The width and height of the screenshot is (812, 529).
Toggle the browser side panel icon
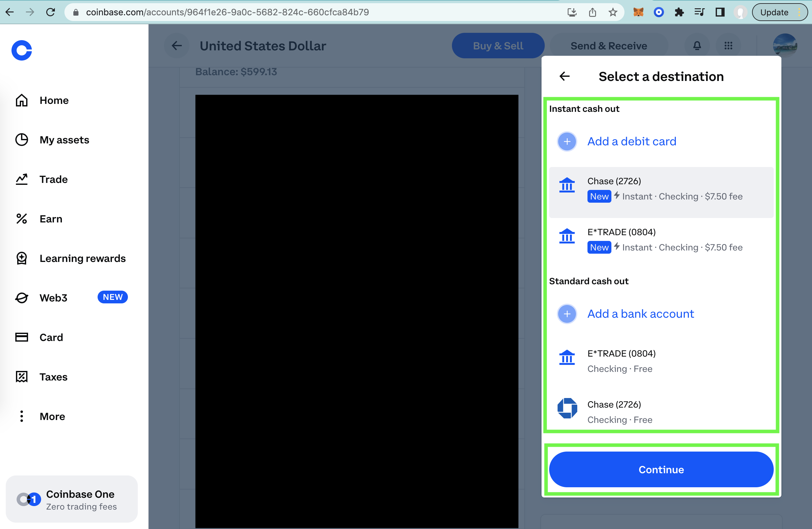point(720,12)
